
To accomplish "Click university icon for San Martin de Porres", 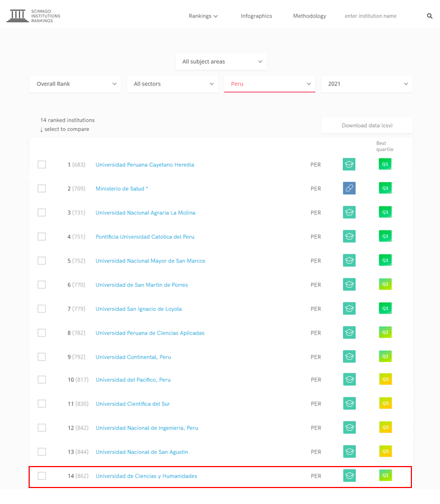I will 349,284.
